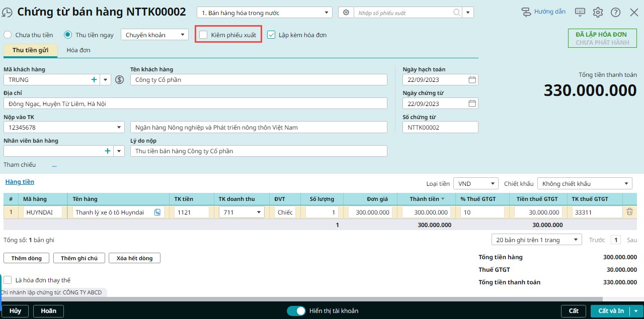Image resolution: width=644 pixels, height=319 pixels.
Task: Select Chưa thu tiền radio option
Action: [x=8, y=35]
